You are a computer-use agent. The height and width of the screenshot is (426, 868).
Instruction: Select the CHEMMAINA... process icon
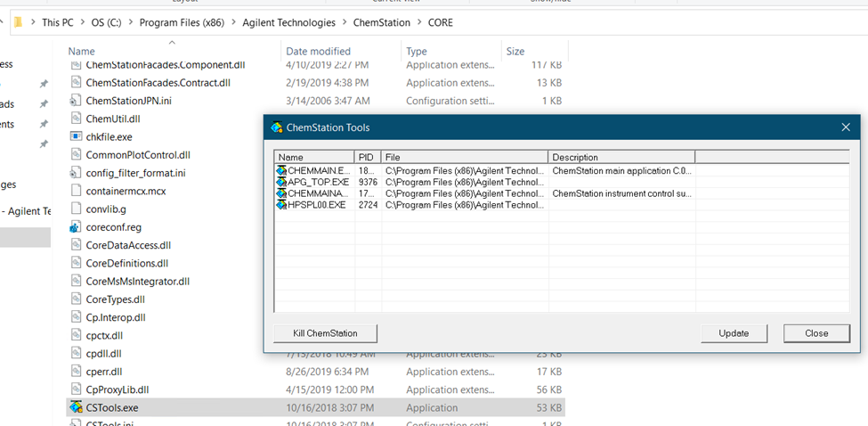click(282, 193)
